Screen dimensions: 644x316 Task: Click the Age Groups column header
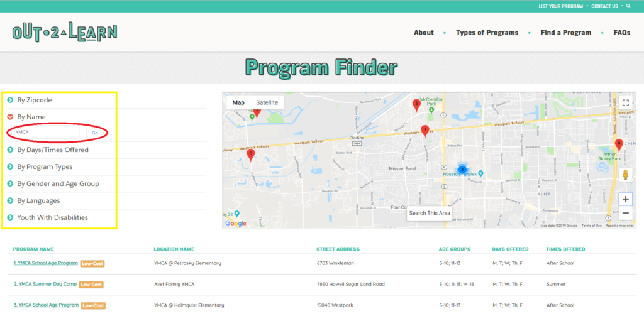tap(455, 249)
